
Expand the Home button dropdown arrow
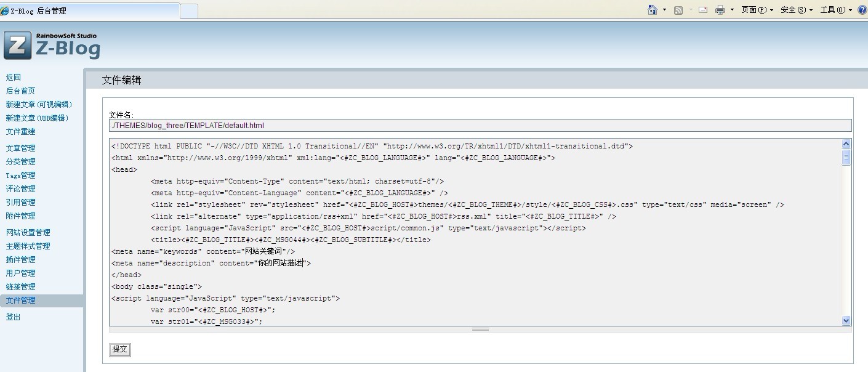pos(664,10)
